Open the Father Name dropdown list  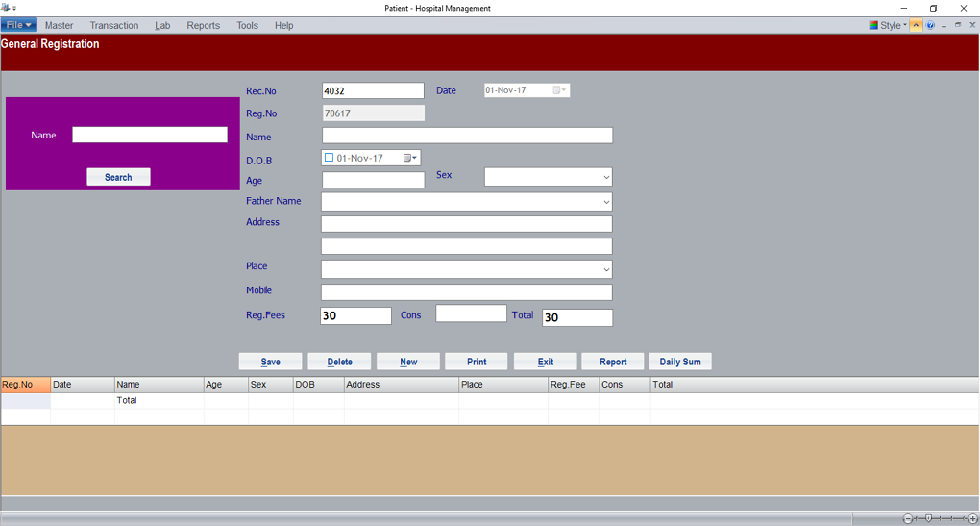tap(605, 203)
